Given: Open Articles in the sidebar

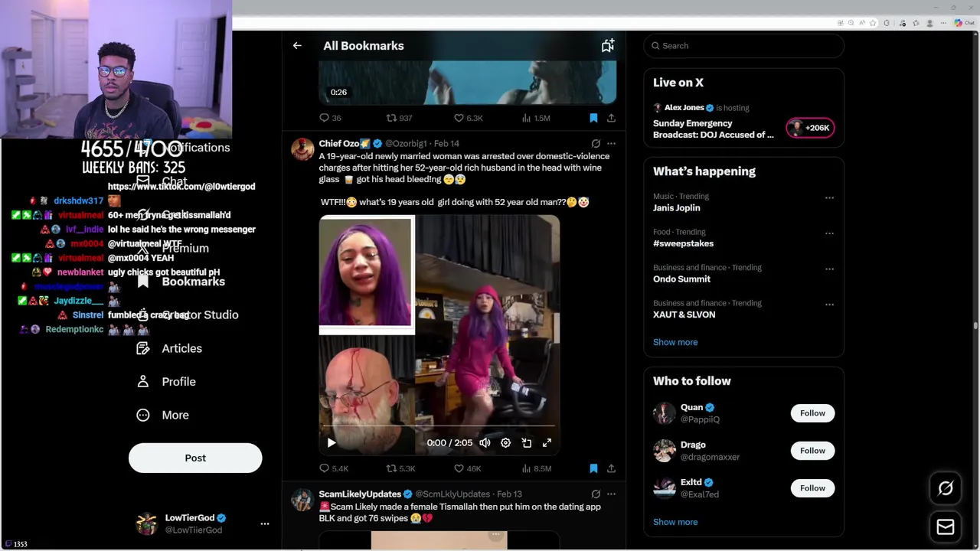Looking at the screenshot, I should [x=169, y=348].
